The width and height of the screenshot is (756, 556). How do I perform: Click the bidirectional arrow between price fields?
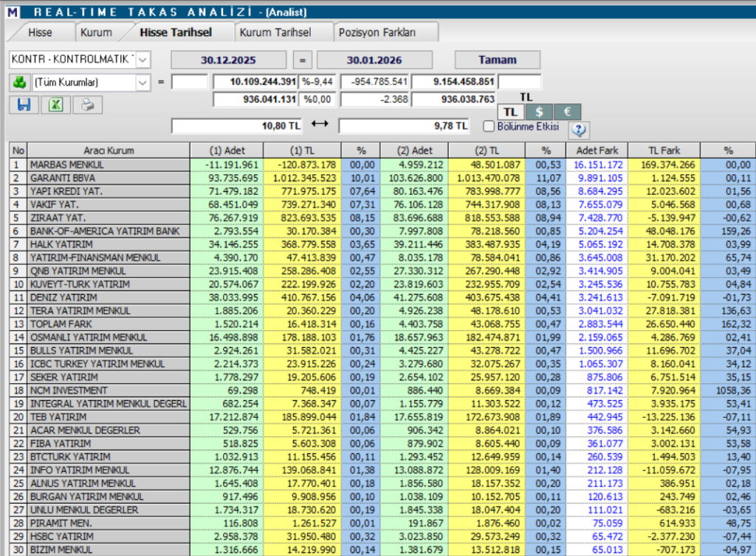(319, 126)
